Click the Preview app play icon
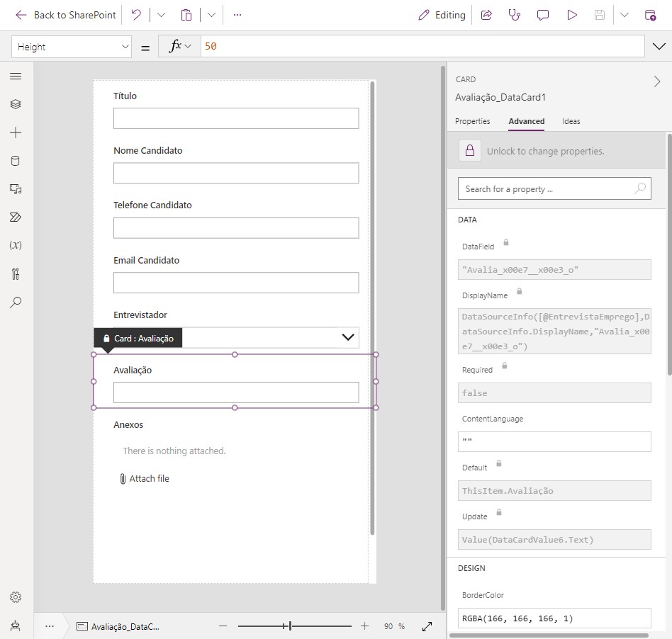 coord(572,15)
